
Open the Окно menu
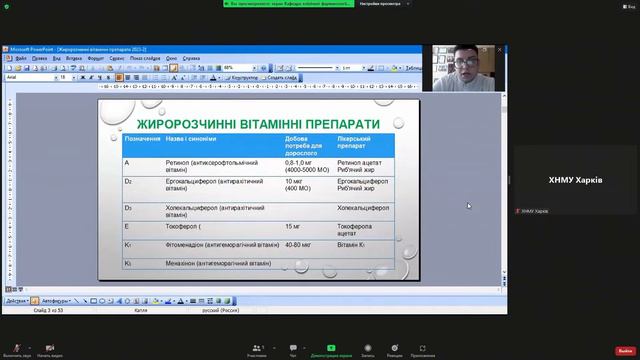coord(171,59)
